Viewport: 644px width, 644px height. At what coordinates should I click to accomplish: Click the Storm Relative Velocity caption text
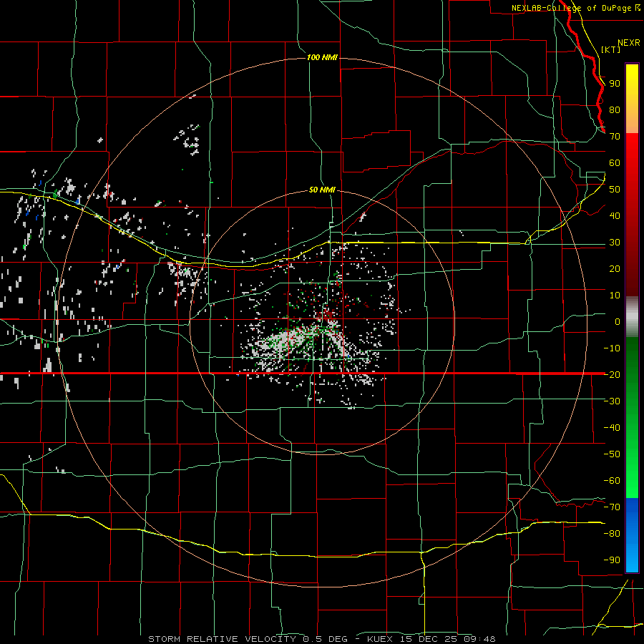[x=321, y=639]
